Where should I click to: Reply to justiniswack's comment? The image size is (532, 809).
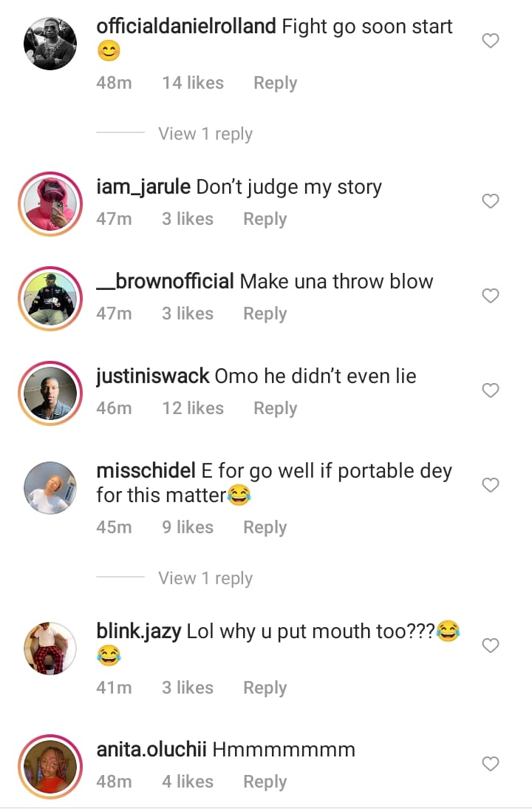(x=275, y=408)
